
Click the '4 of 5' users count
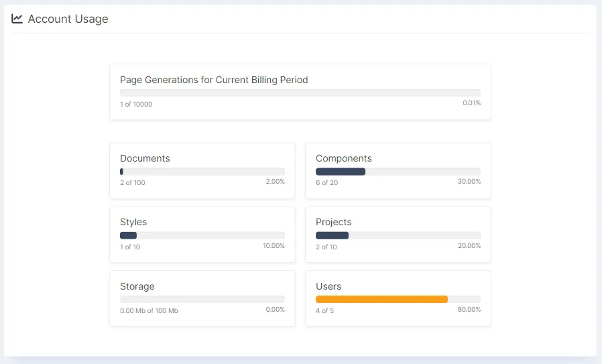[325, 310]
